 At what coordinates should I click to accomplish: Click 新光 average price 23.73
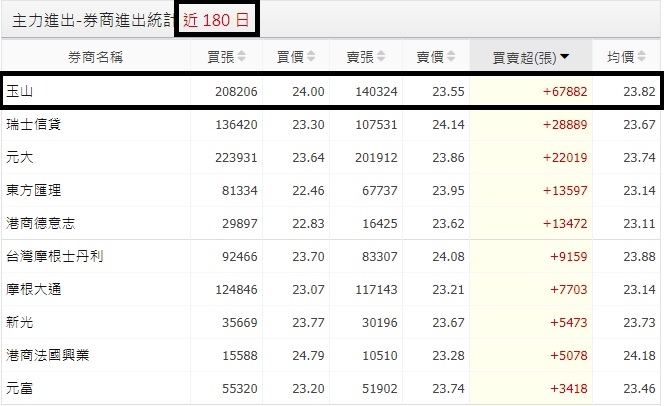tap(639, 323)
